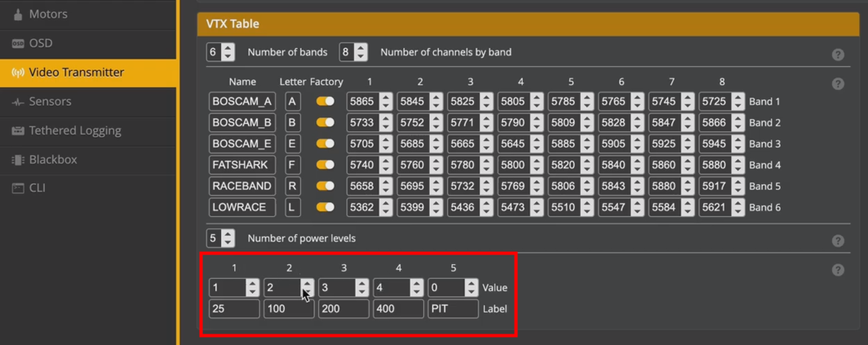868x345 pixels.
Task: Toggle Factory switch for BOSCAM_A band
Action: click(x=325, y=101)
